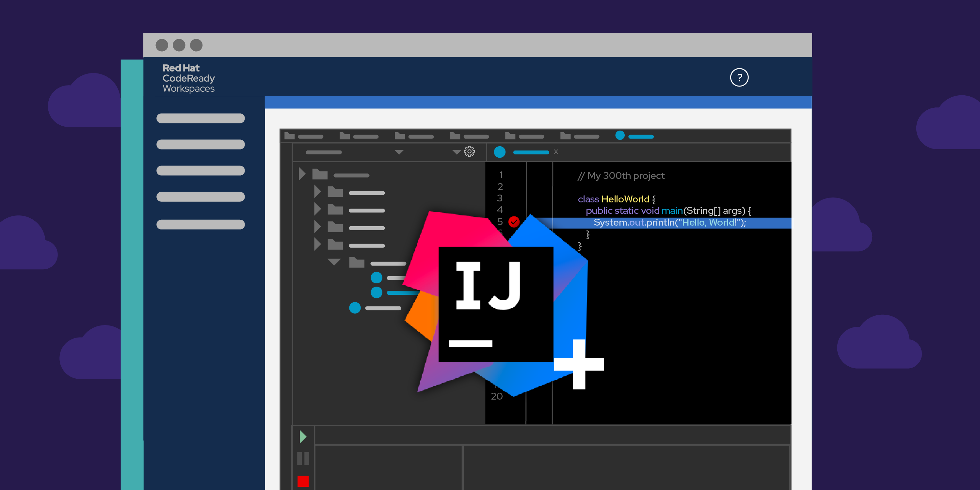Open the project view dropdown arrow left of the gear's arrow
This screenshot has height=490, width=980.
399,152
